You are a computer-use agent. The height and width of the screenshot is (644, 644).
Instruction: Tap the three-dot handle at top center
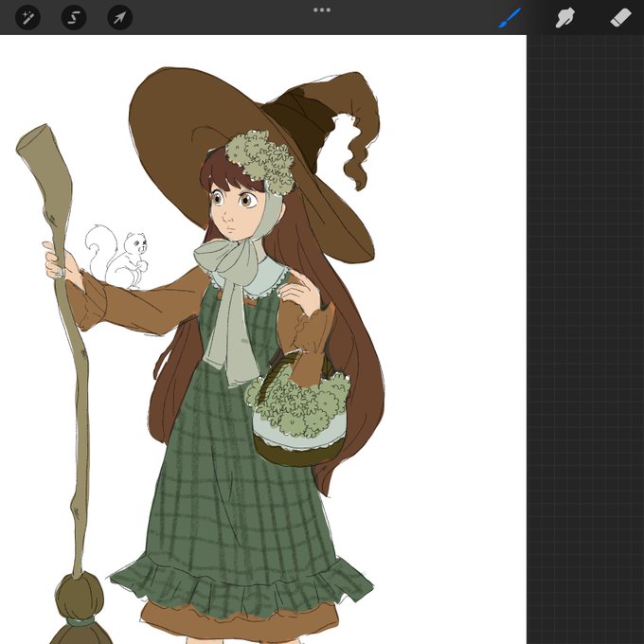pyautogui.click(x=322, y=9)
